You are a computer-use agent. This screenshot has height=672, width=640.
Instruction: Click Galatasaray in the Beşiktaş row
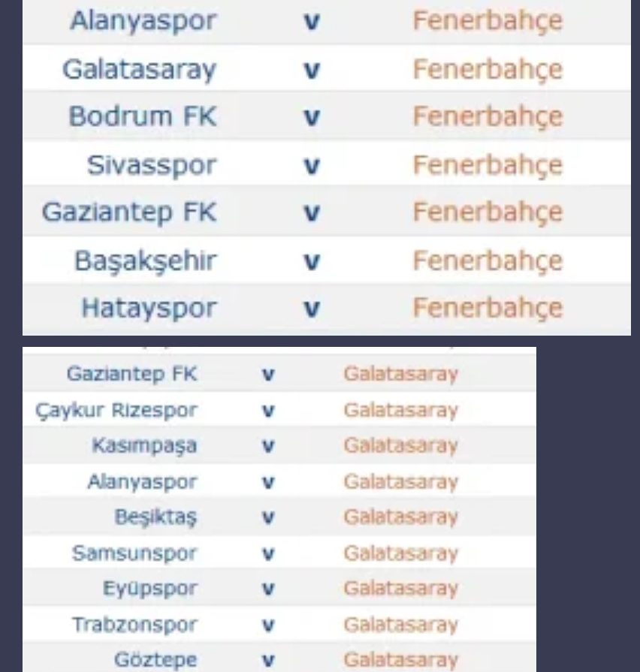click(401, 517)
